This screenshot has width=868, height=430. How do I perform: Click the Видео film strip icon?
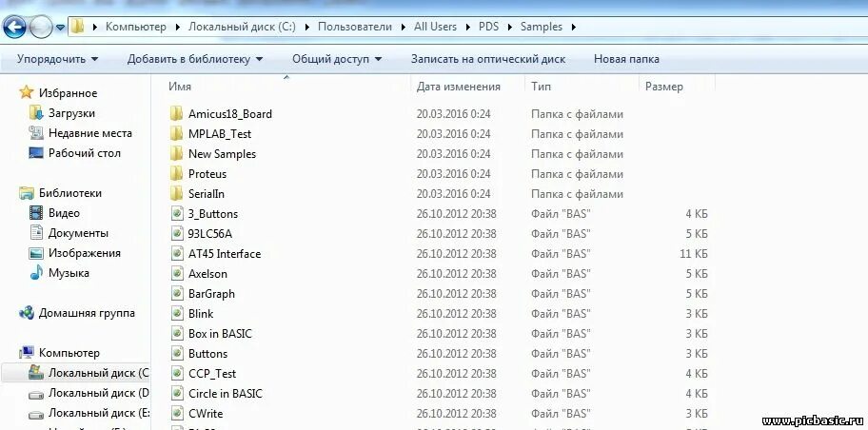click(36, 212)
